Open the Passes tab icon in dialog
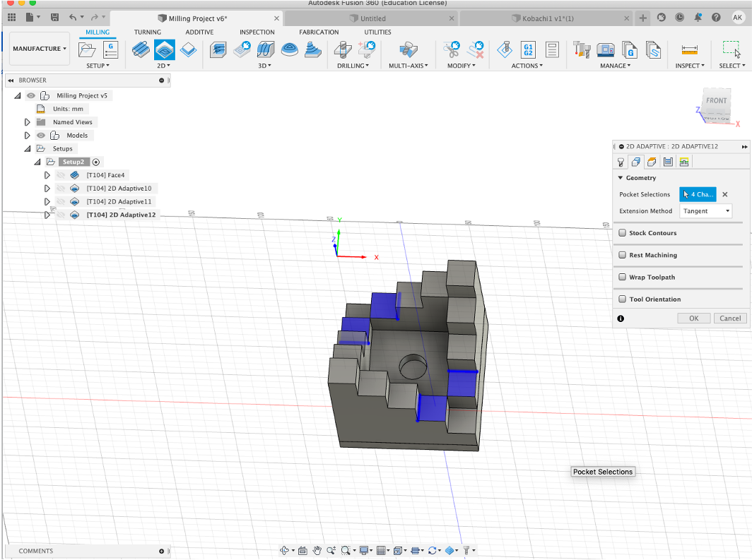Image resolution: width=752 pixels, height=560 pixels. [668, 162]
